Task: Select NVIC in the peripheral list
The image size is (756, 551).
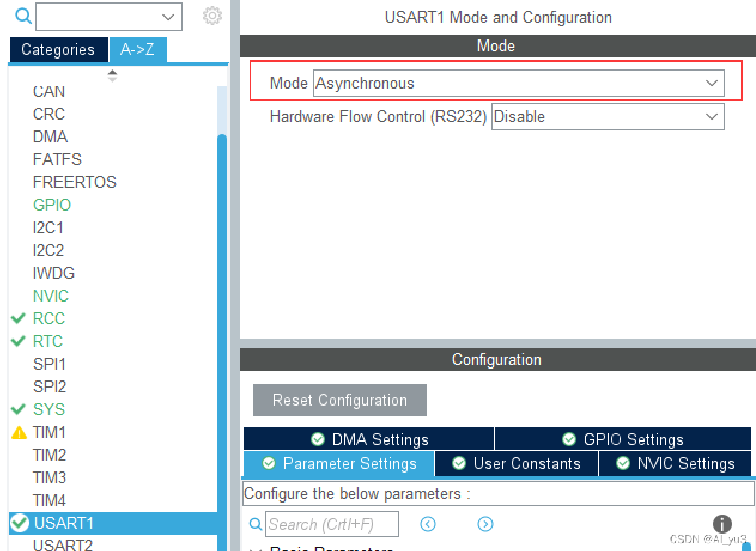Action: point(51,296)
